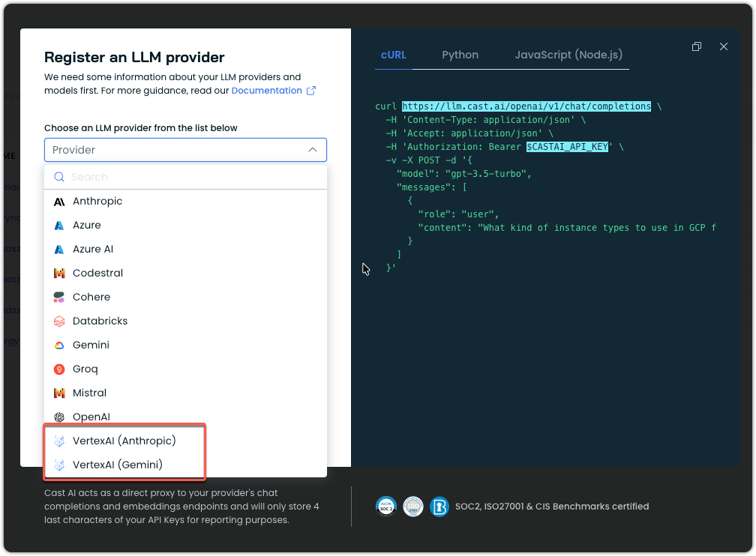Select VertexAI (Gemini) option

(x=186, y=465)
